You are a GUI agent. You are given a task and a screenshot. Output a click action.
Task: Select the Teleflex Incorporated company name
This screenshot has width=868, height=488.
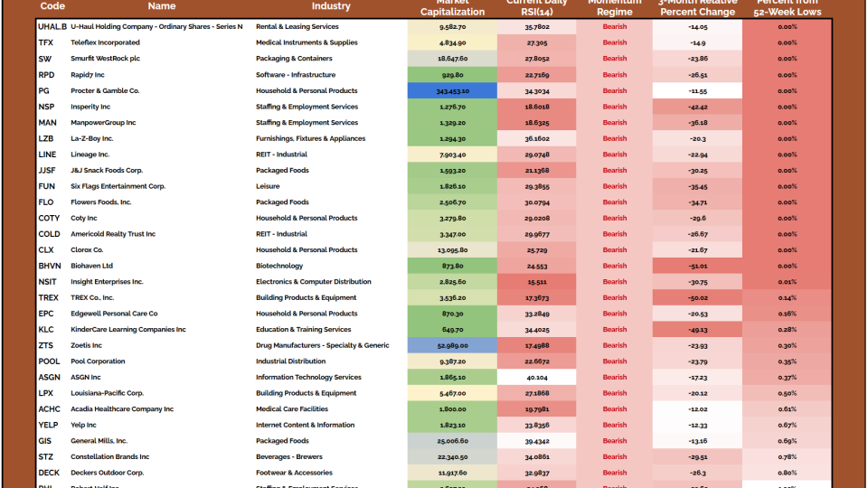(105, 42)
